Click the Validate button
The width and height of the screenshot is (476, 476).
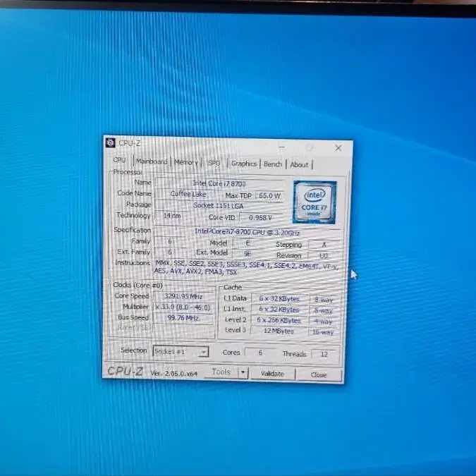coord(272,374)
